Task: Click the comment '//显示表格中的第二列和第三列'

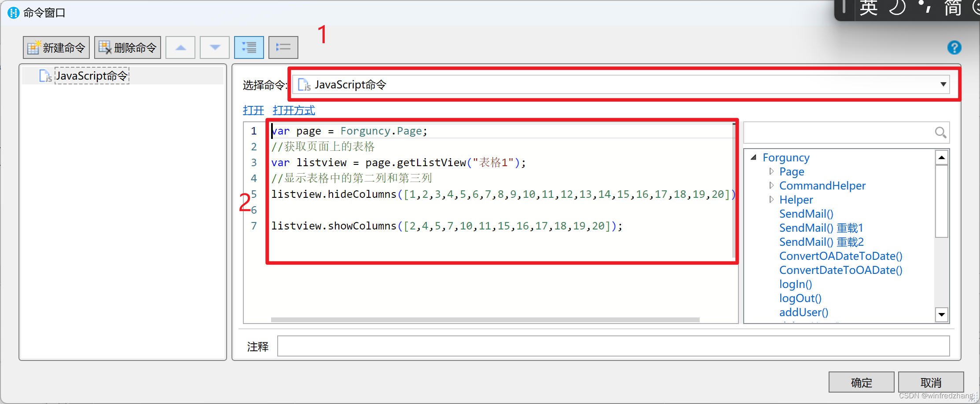Action: [352, 178]
